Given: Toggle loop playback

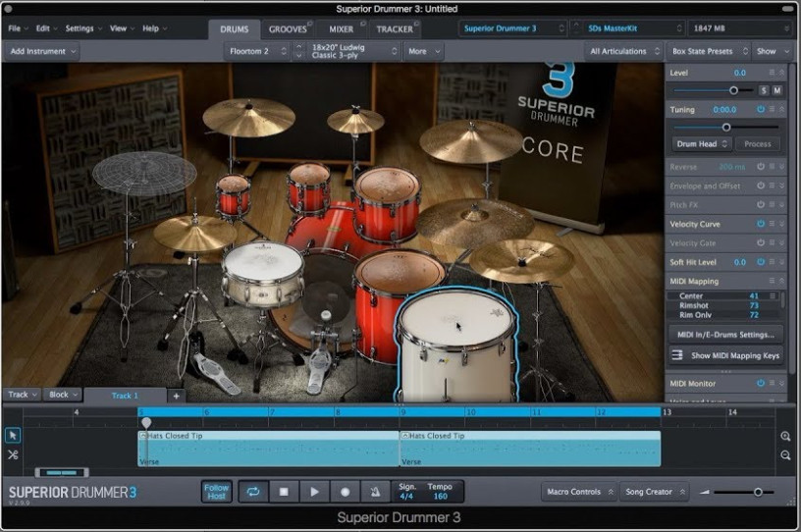Looking at the screenshot, I should click(253, 492).
